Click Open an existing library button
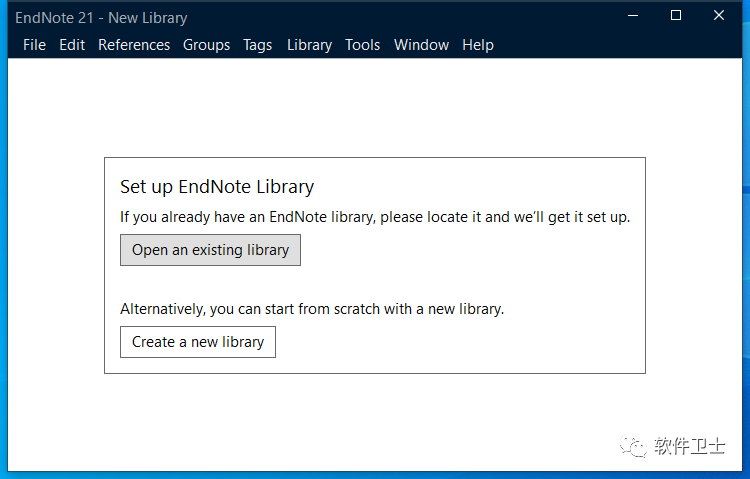The image size is (750, 479). pyautogui.click(x=210, y=250)
